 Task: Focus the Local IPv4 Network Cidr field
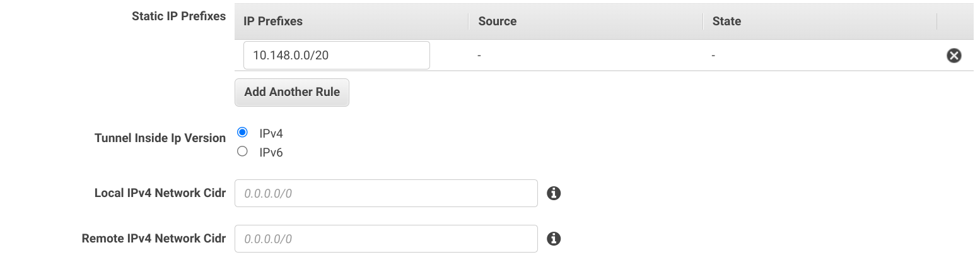[x=386, y=193]
